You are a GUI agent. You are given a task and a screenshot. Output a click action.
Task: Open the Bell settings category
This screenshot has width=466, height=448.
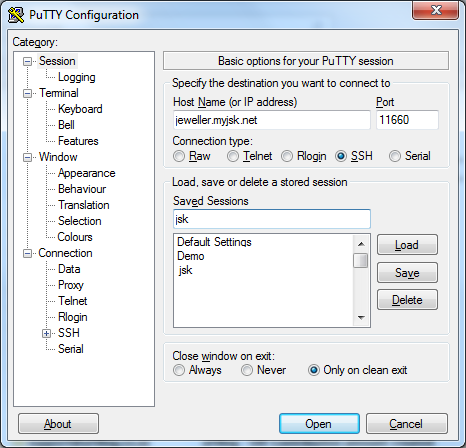pyautogui.click(x=66, y=125)
